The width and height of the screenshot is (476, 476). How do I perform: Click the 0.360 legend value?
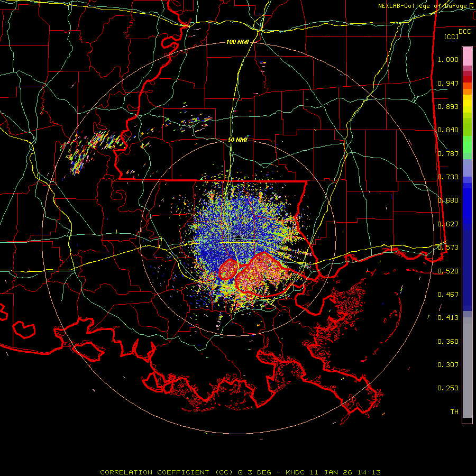pos(448,342)
